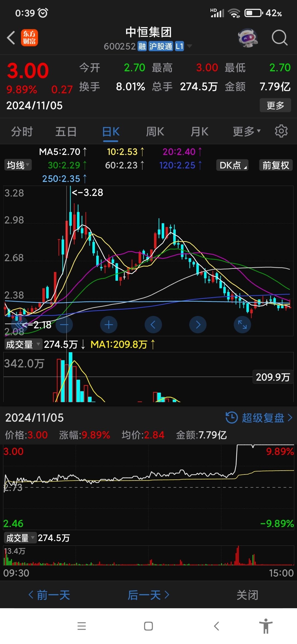Screen dimensions: 297x644
Task: Tap the 20:2.40 moving average value
Action: 182,152
